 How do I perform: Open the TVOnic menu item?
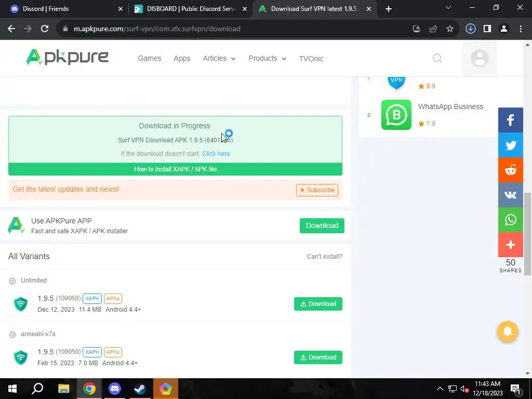pyautogui.click(x=311, y=59)
